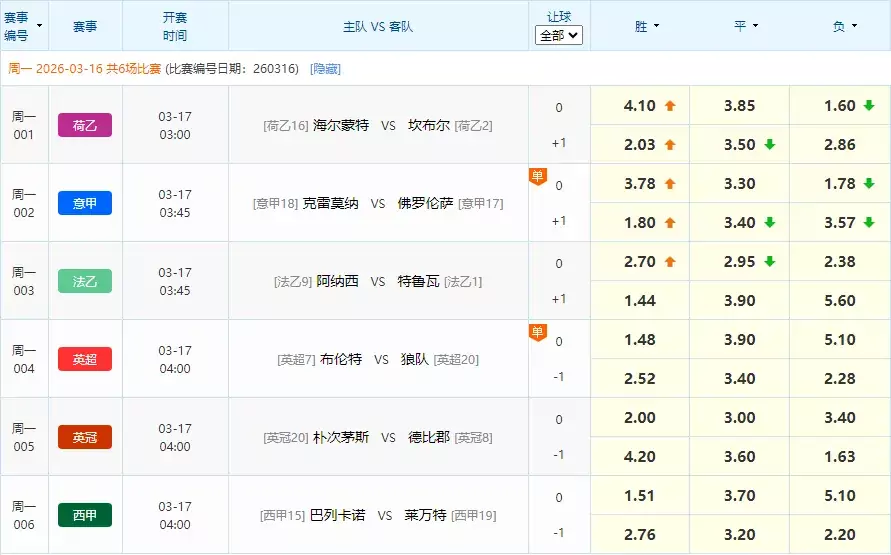Click the 法乙 league badge

85,281
